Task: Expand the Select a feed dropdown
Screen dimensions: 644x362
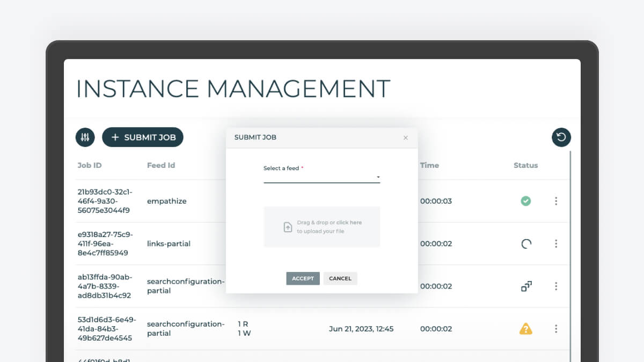Action: click(x=321, y=177)
